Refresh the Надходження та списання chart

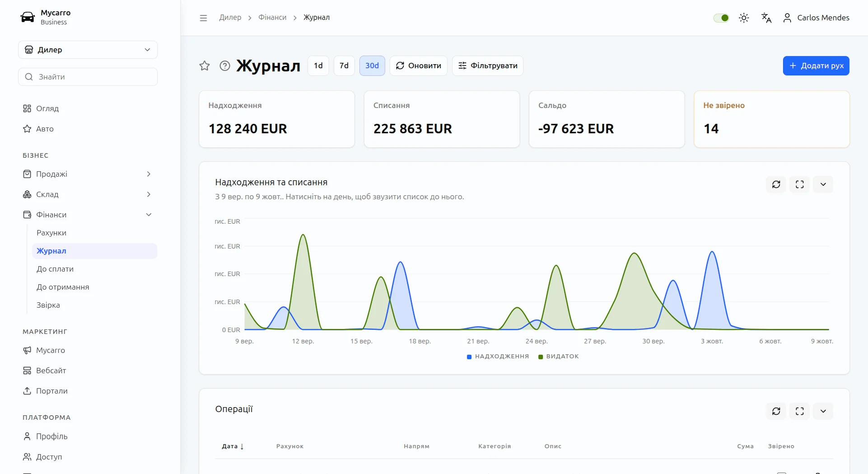tap(776, 184)
